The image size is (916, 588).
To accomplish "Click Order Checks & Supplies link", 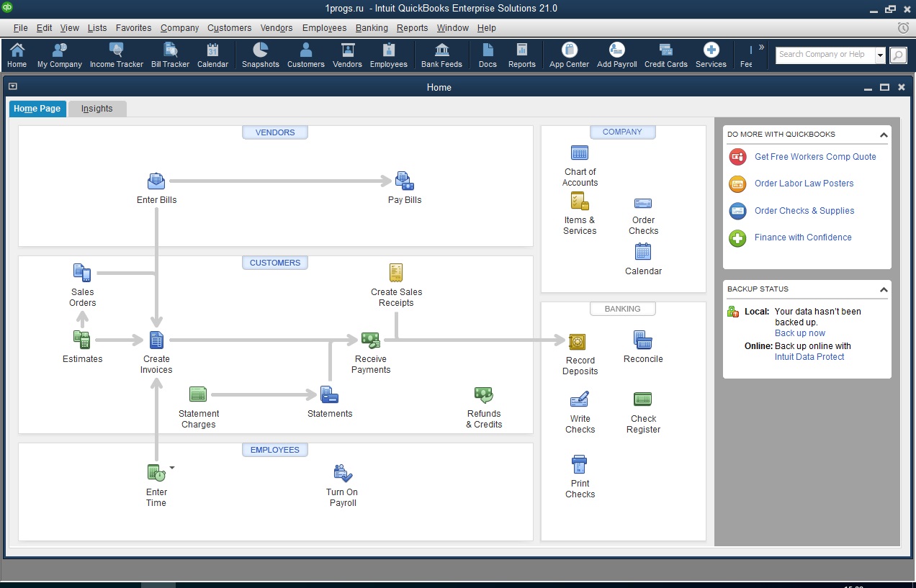I will coord(804,211).
